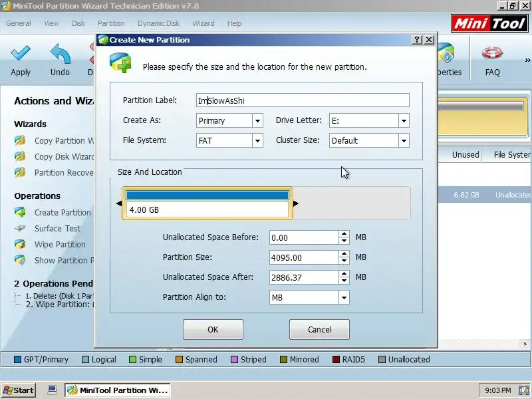The width and height of the screenshot is (532, 399).
Task: Click the Cancel button
Action: point(319,329)
